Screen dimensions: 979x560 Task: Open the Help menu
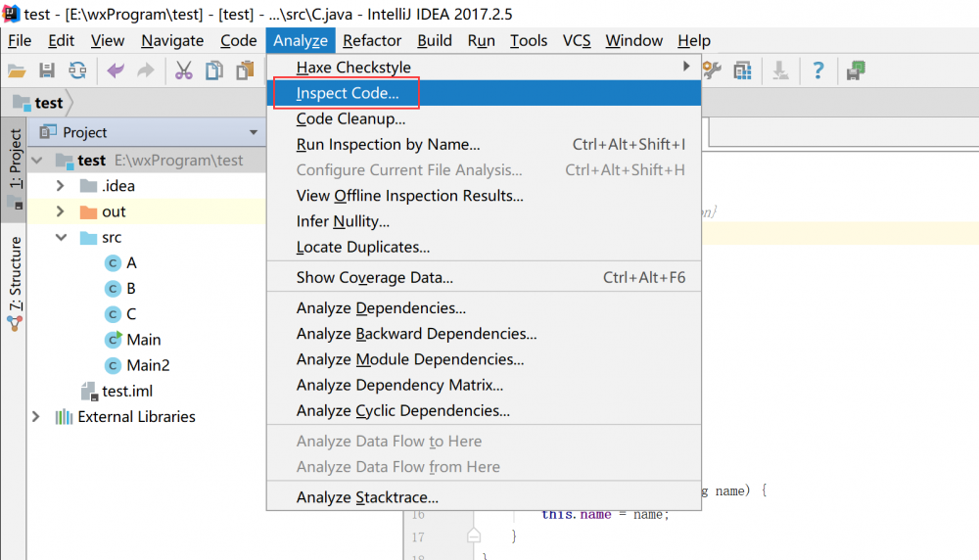(694, 40)
